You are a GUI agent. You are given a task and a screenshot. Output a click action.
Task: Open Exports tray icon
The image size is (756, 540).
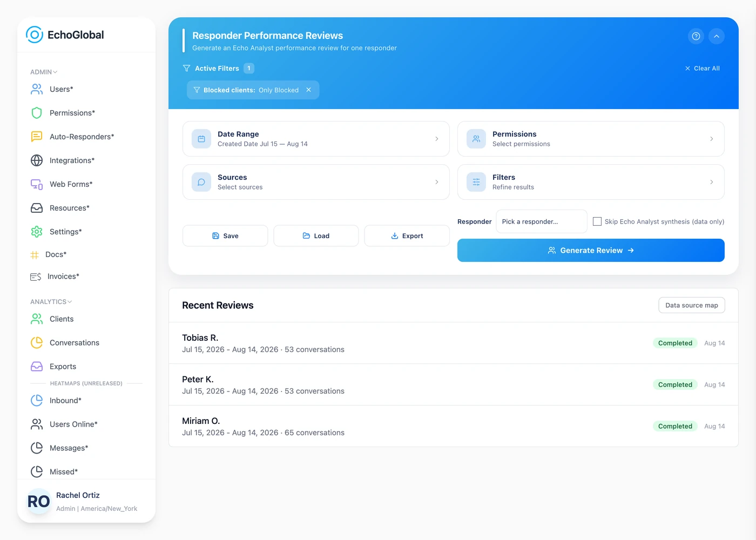(x=37, y=367)
